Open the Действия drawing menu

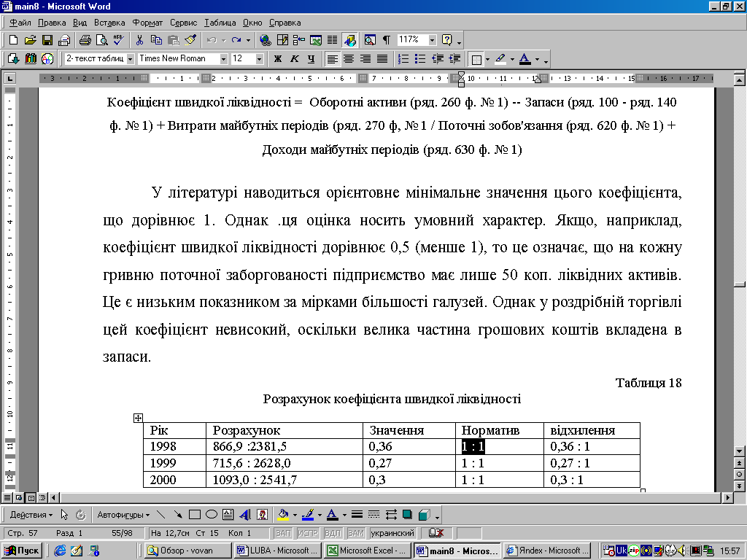[31, 514]
